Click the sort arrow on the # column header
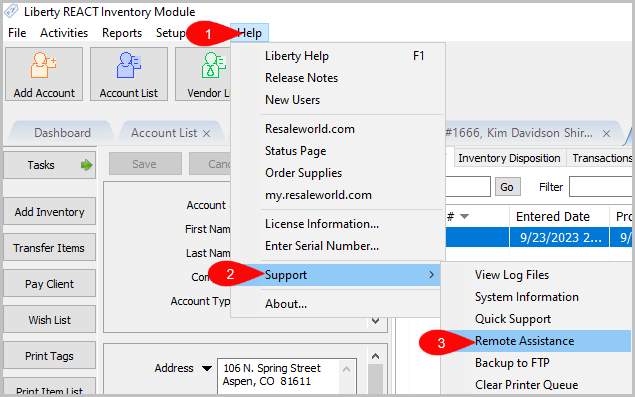This screenshot has width=635, height=397. pos(465,217)
